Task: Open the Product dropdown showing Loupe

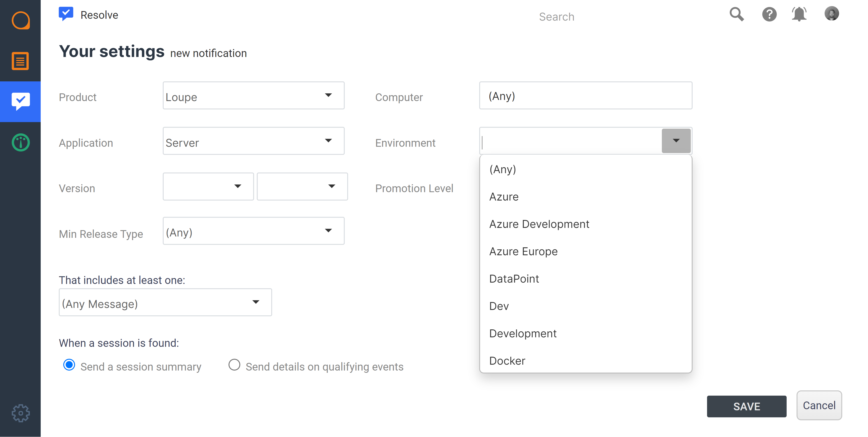Action: [253, 95]
